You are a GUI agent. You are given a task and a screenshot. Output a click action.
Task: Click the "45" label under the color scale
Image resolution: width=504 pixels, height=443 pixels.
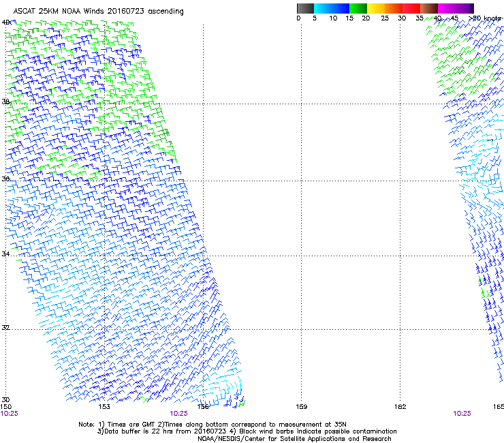(454, 18)
